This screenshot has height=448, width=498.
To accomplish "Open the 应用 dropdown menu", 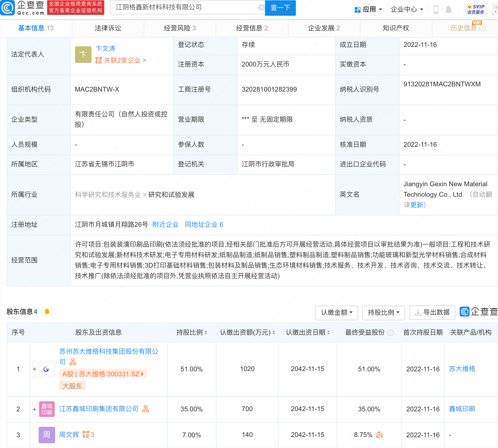I will pyautogui.click(x=368, y=9).
